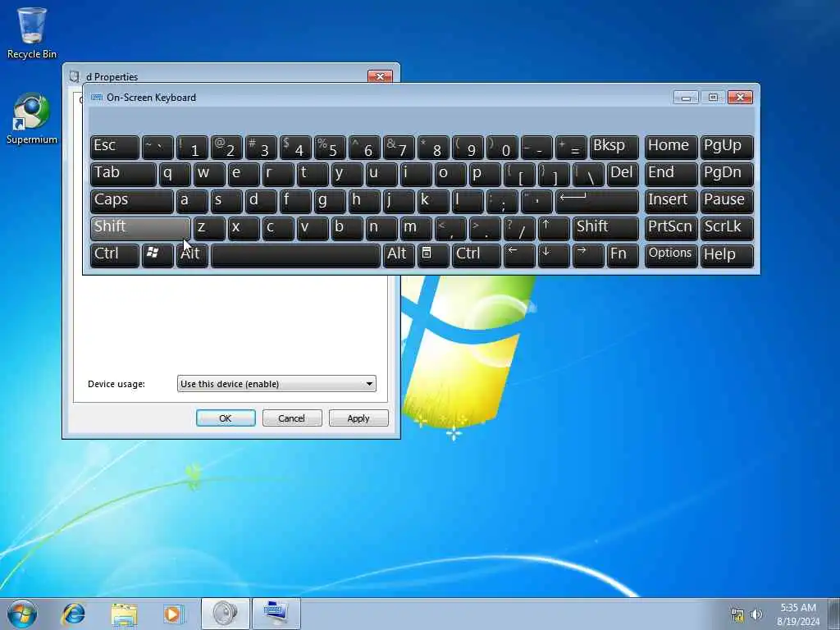The image size is (840, 630).
Task: Click the up arrow key
Action: 554,229
